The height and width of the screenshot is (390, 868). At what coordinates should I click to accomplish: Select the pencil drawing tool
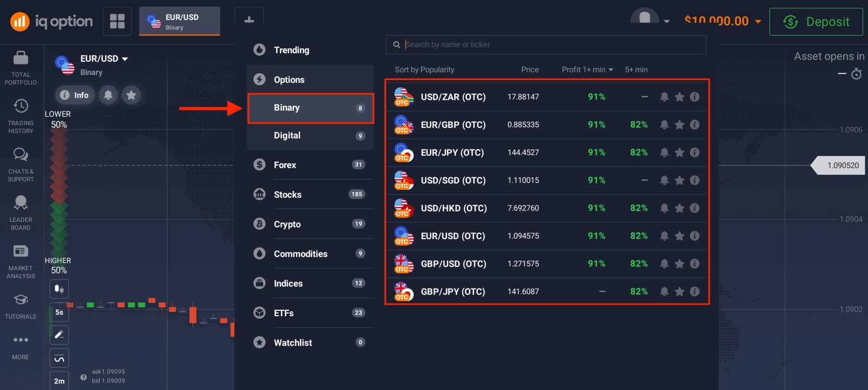pos(59,335)
